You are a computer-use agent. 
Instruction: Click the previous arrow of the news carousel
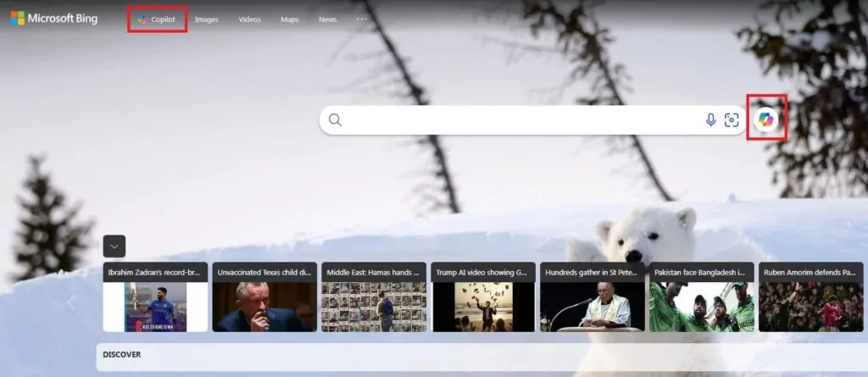tap(71, 302)
